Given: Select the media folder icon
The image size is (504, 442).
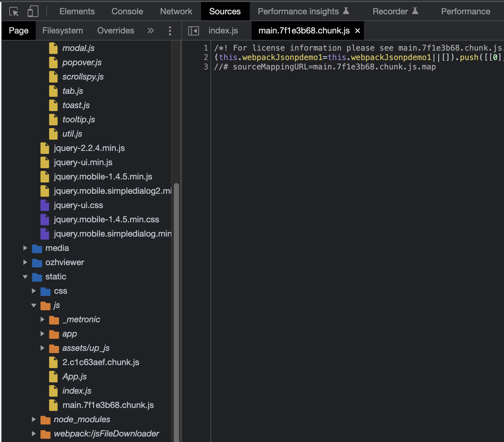Looking at the screenshot, I should (37, 248).
